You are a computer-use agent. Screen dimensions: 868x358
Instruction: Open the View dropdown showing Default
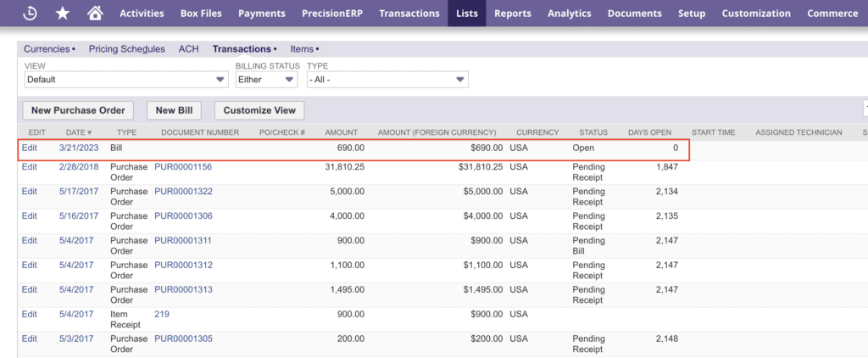(x=126, y=80)
